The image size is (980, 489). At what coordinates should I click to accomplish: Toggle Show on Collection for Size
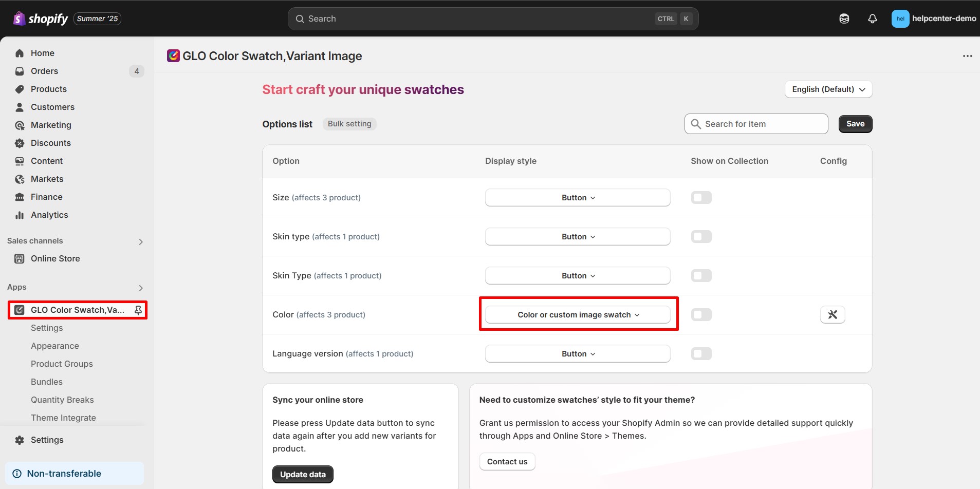pos(701,198)
